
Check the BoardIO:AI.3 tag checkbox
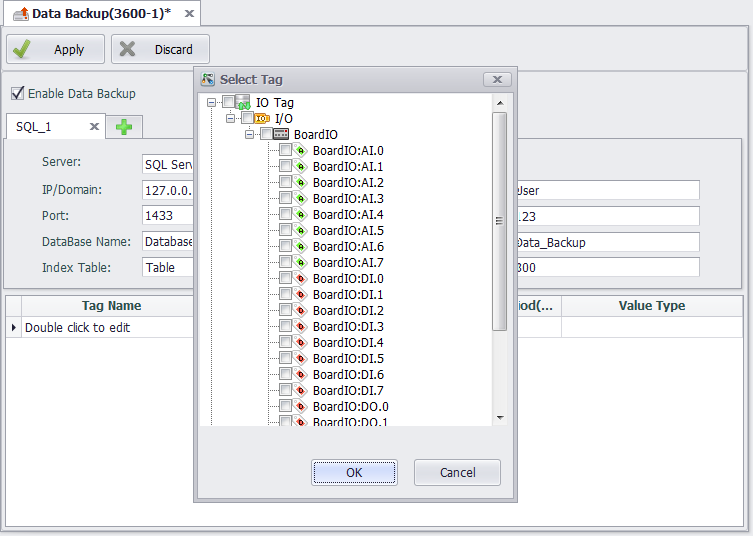coord(285,198)
